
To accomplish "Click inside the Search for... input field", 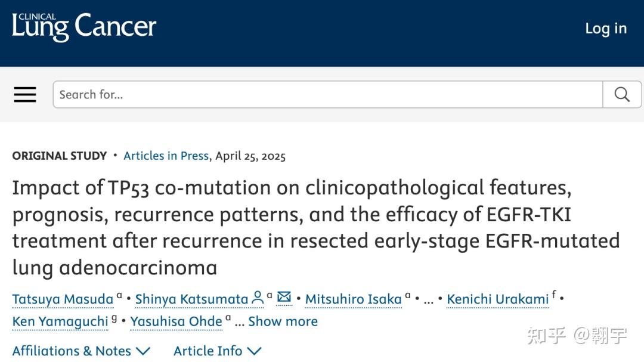I will click(x=328, y=95).
